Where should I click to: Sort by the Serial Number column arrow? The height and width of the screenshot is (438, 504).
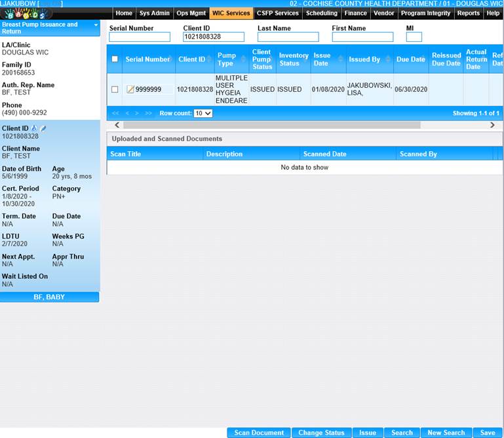point(170,59)
